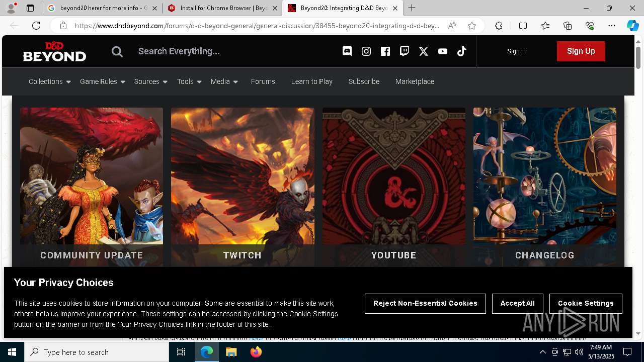View site information lock icon
This screenshot has width=644, height=362.
[63, 26]
